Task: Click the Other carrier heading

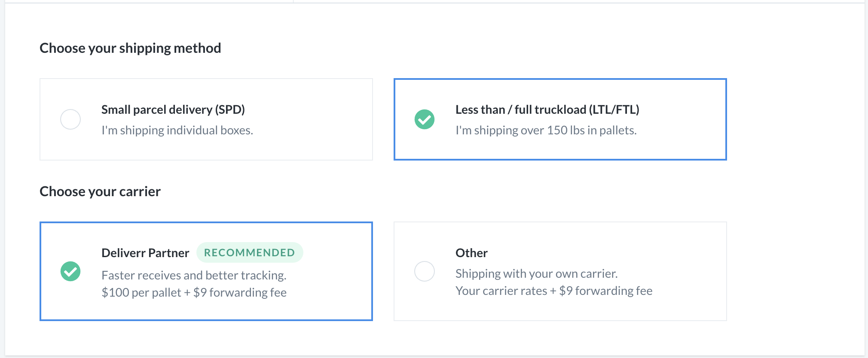Action: point(471,253)
